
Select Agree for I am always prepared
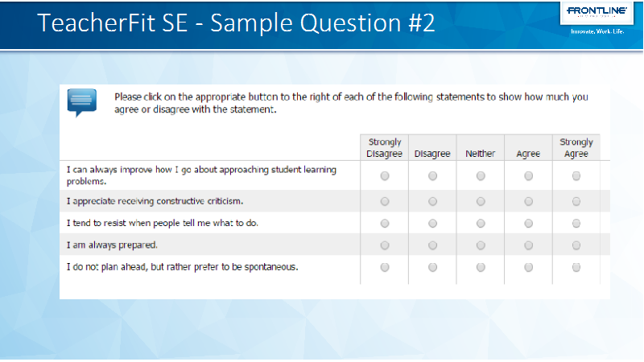point(529,245)
